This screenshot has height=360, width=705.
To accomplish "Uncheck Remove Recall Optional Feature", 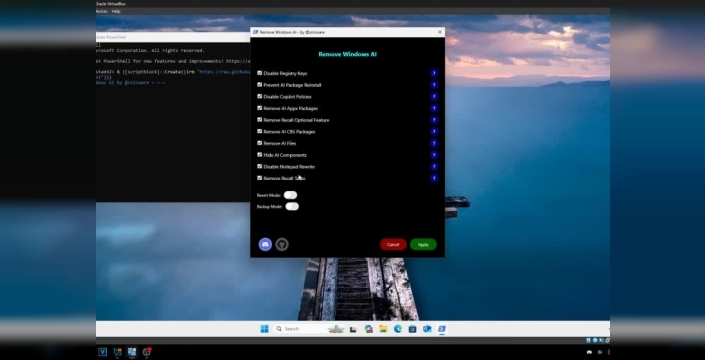I will click(259, 120).
